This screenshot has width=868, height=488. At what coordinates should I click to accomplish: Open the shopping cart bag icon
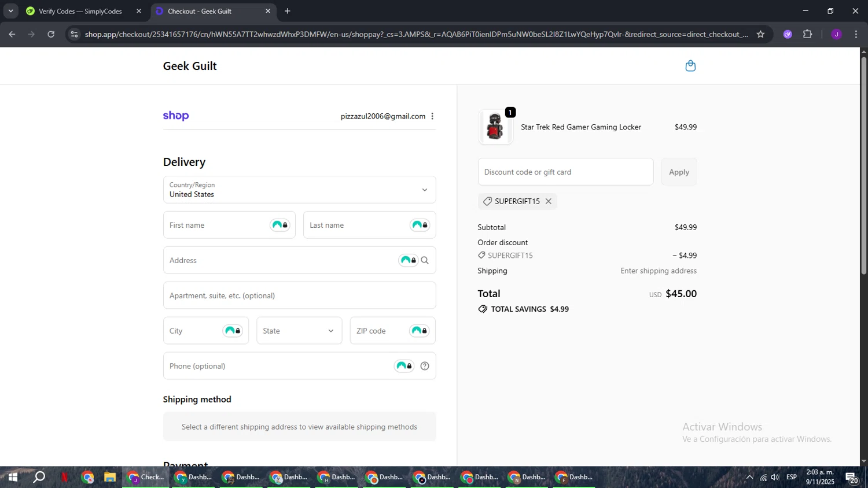(x=690, y=66)
